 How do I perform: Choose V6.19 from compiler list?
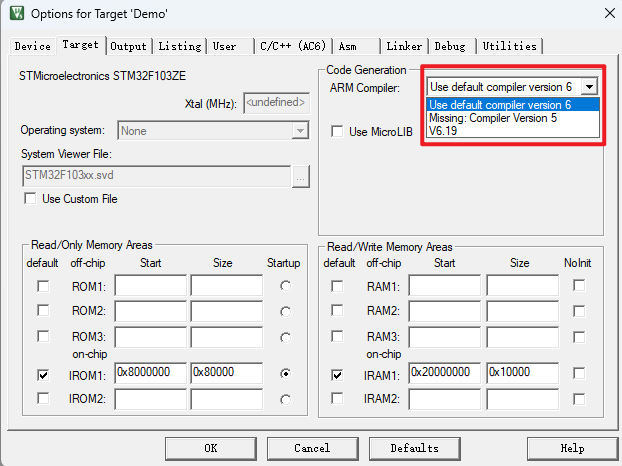click(x=444, y=131)
